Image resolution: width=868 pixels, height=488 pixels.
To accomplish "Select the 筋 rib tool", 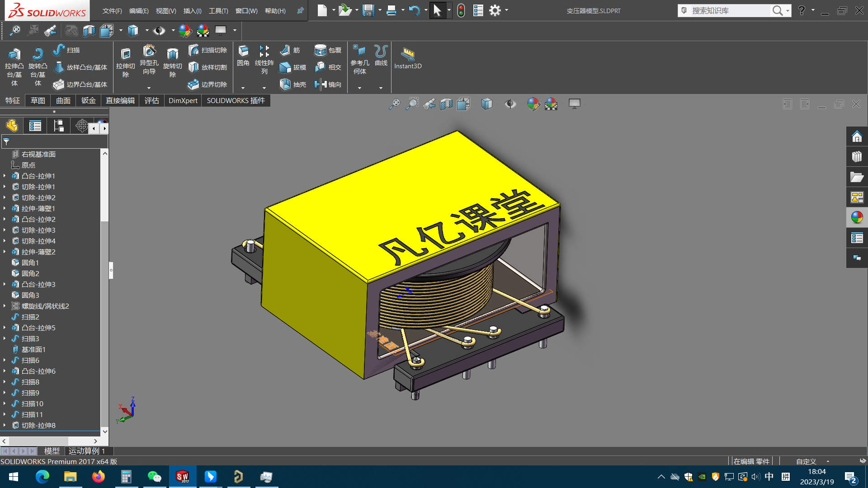I will click(290, 50).
